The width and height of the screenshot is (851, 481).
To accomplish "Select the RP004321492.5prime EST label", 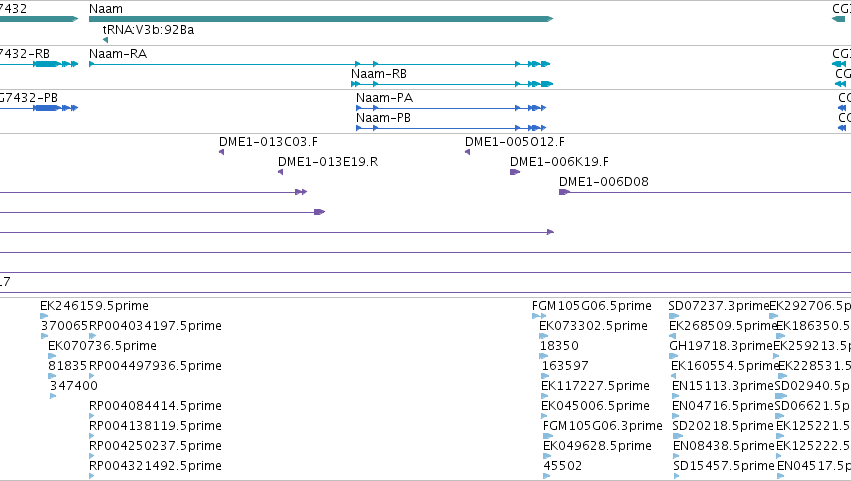I will click(x=155, y=466).
